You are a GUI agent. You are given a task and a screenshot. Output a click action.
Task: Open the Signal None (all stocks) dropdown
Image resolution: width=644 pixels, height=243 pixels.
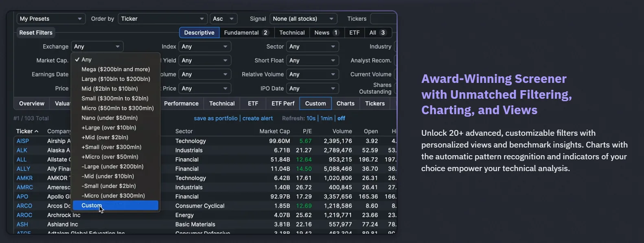303,19
